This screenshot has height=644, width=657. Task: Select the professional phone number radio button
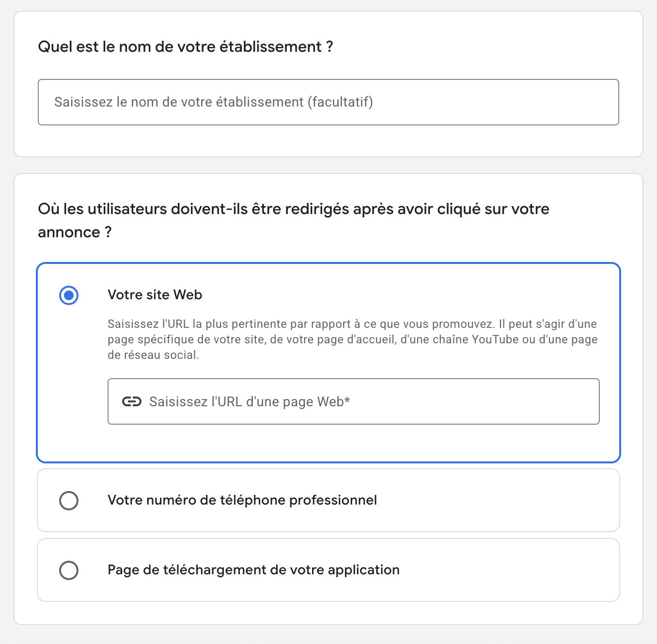coord(69,500)
